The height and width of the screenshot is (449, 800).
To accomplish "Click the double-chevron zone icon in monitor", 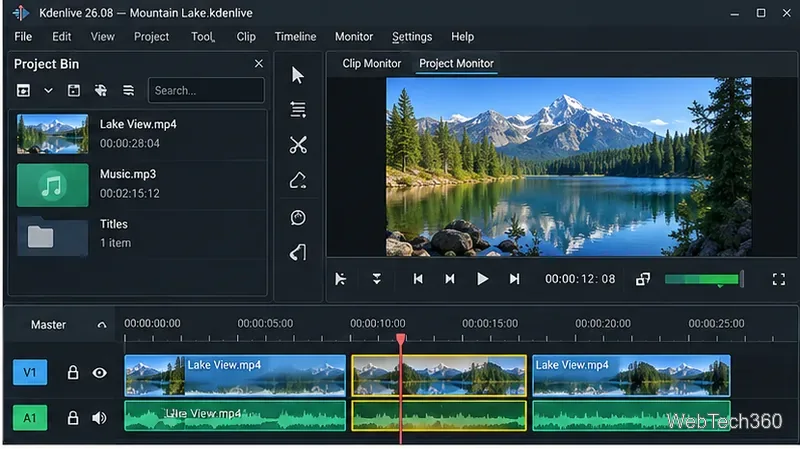I will point(377,279).
